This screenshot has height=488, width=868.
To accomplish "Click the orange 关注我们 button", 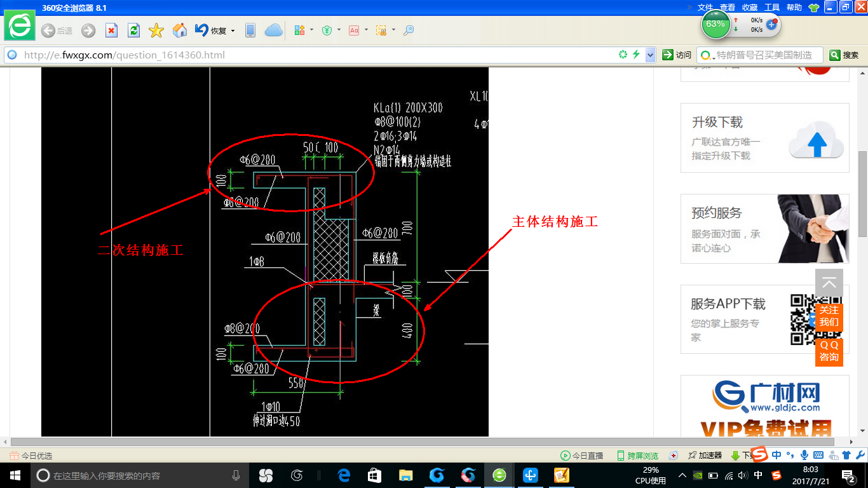I will point(829,316).
